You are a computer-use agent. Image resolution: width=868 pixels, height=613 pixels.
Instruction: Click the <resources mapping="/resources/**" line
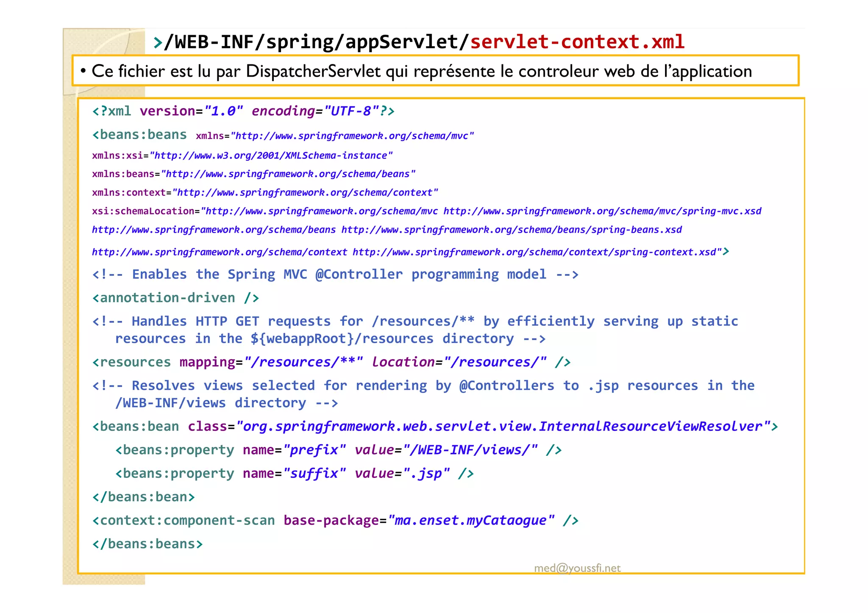[x=331, y=362]
